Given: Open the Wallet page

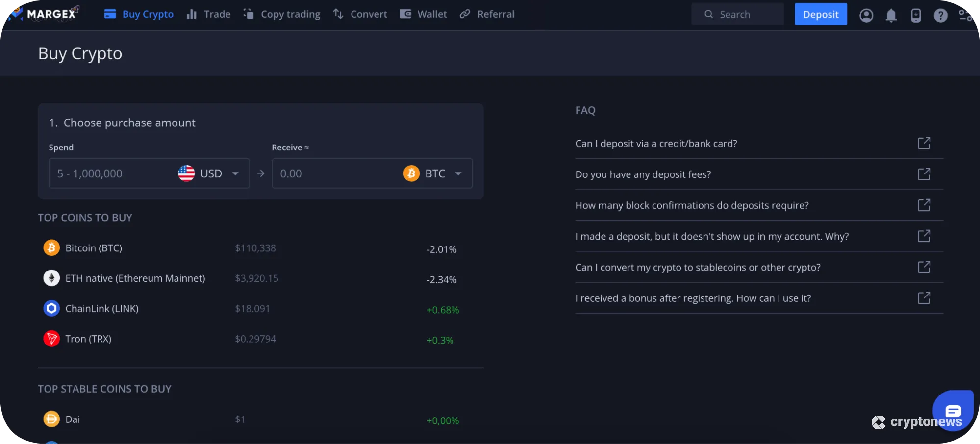Looking at the screenshot, I should pos(423,14).
